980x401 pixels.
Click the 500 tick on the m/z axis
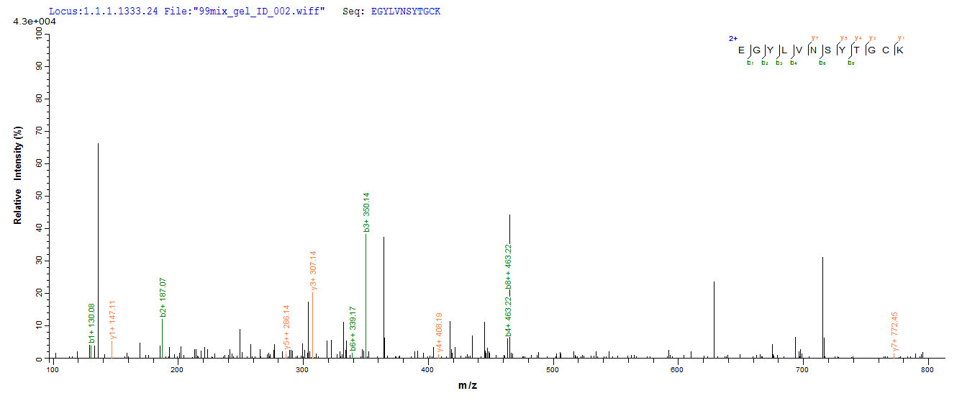pos(552,369)
